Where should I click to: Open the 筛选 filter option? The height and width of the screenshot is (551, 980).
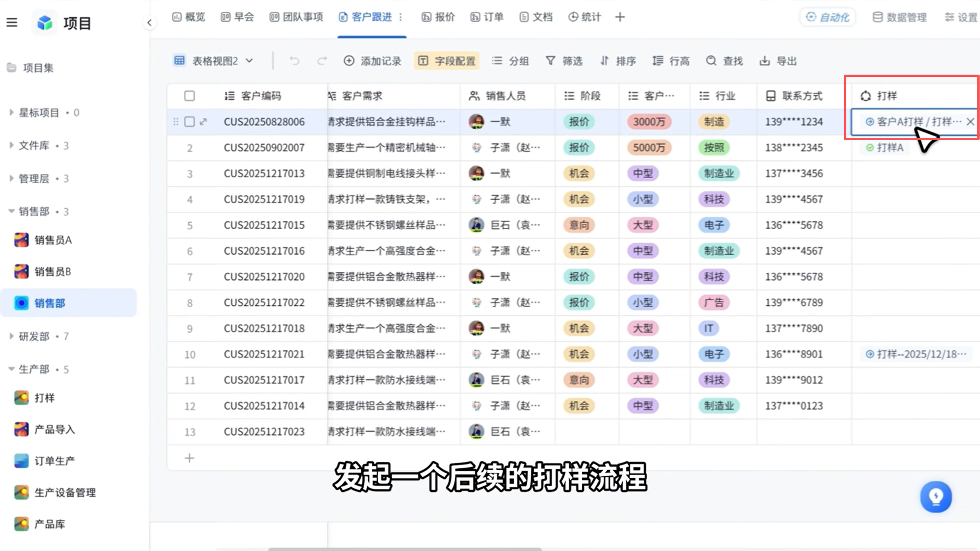[564, 61]
